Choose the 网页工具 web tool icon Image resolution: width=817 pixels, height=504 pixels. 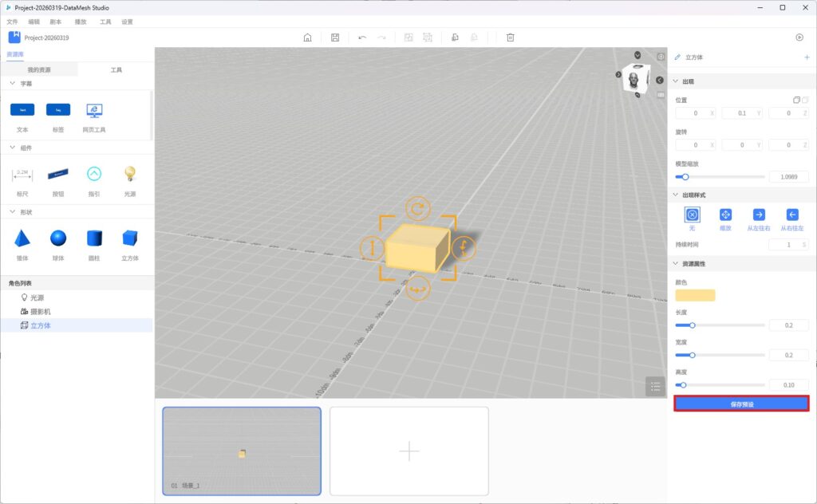click(94, 110)
